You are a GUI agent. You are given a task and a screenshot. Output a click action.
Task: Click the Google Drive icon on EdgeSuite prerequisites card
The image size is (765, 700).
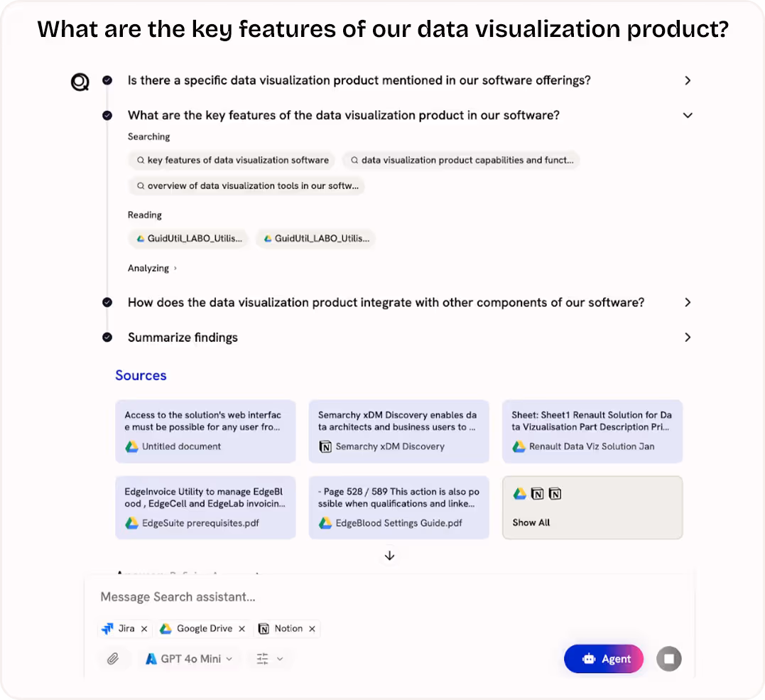point(131,523)
